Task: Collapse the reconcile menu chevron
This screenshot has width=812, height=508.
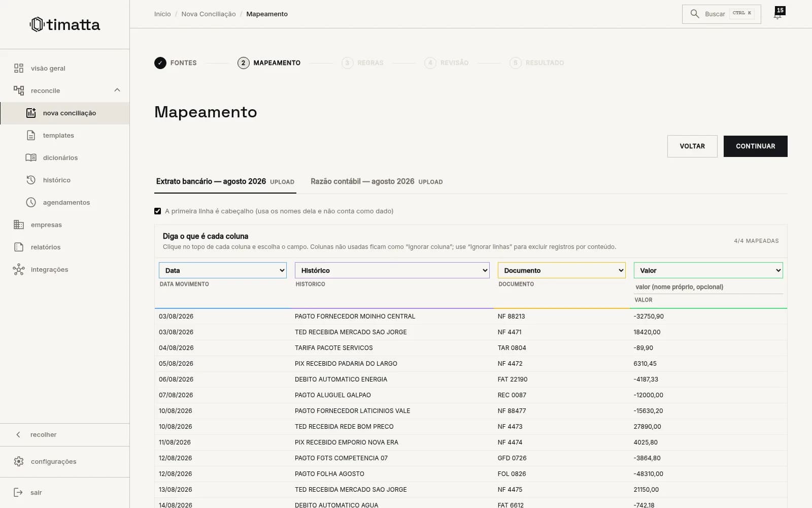Action: 117,90
